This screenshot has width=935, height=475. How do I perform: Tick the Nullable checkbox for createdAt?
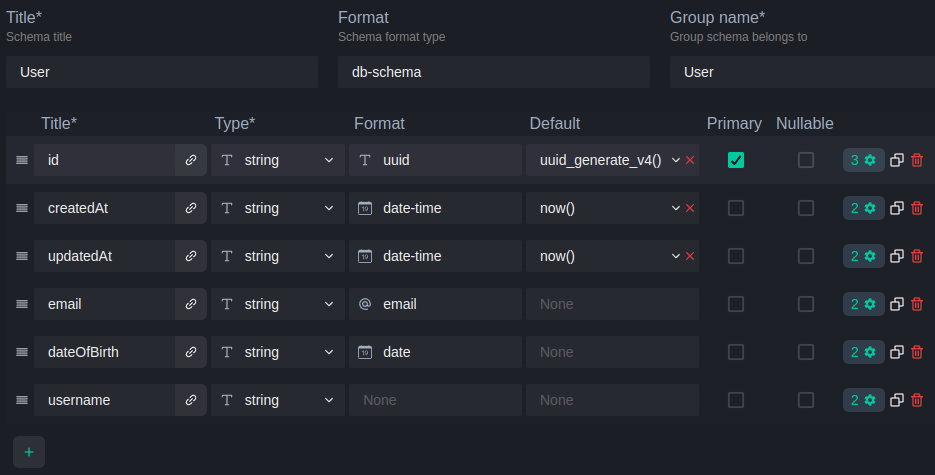coord(806,208)
